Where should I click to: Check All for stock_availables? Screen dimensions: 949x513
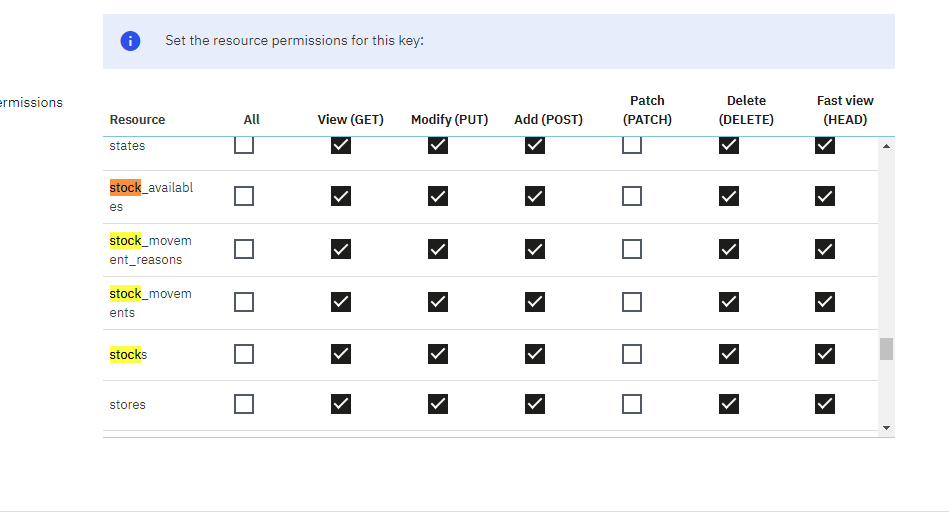244,196
